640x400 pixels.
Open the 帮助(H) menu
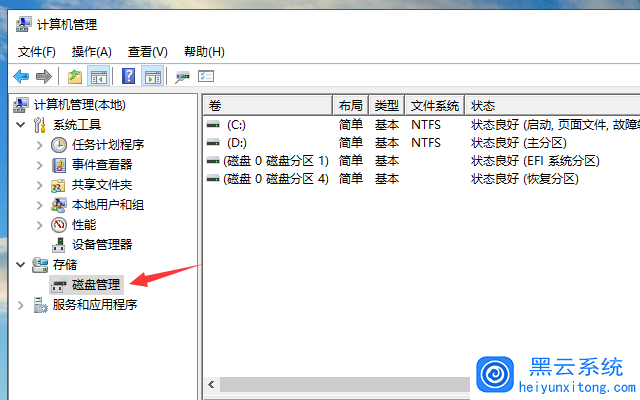(x=204, y=52)
